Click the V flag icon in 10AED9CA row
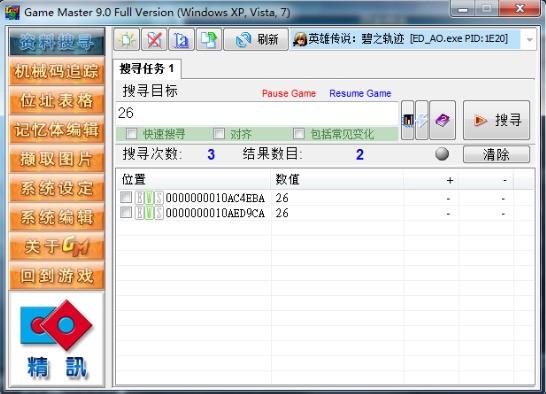 click(x=149, y=213)
